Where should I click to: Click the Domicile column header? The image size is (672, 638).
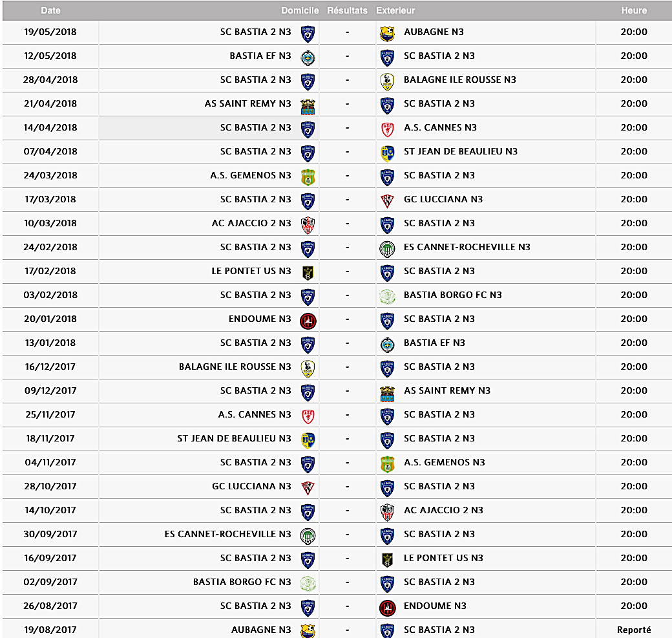tap(300, 10)
